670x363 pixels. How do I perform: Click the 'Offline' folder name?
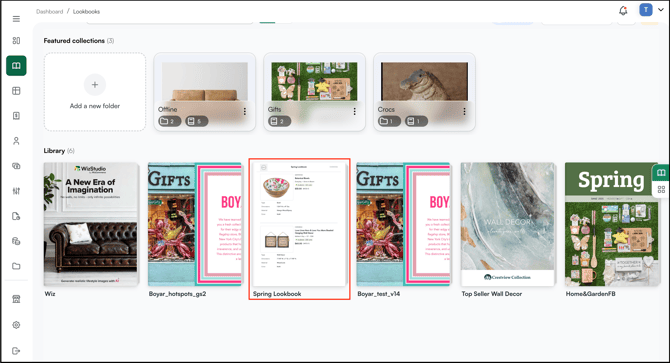(168, 109)
